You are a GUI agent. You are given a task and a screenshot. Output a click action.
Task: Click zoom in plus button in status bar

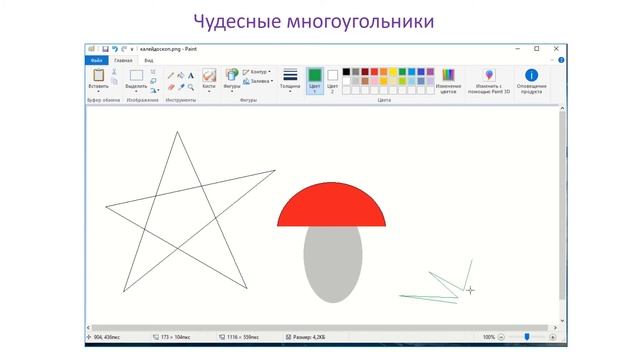[552, 337]
